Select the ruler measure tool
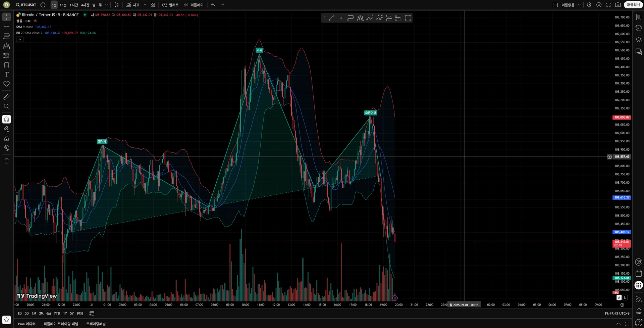Viewport: 644px width, 328px height. 6,97
